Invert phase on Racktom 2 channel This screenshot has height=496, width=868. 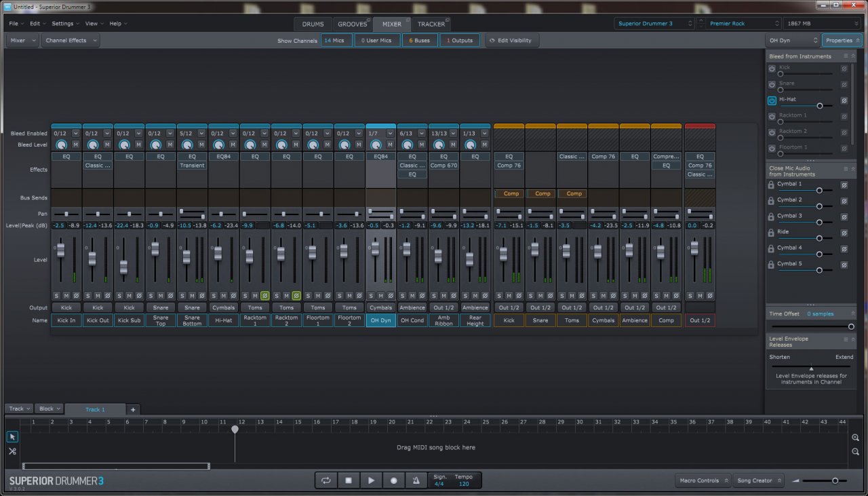coord(296,296)
